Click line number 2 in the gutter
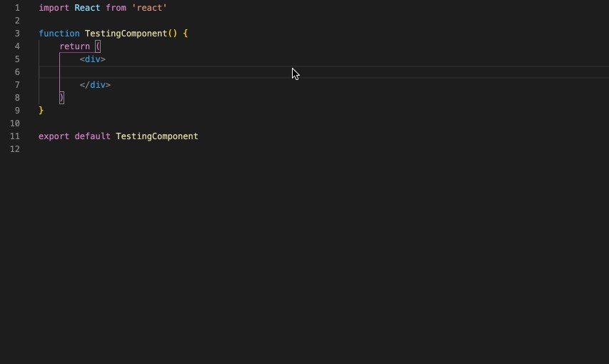The width and height of the screenshot is (609, 364). coord(17,21)
